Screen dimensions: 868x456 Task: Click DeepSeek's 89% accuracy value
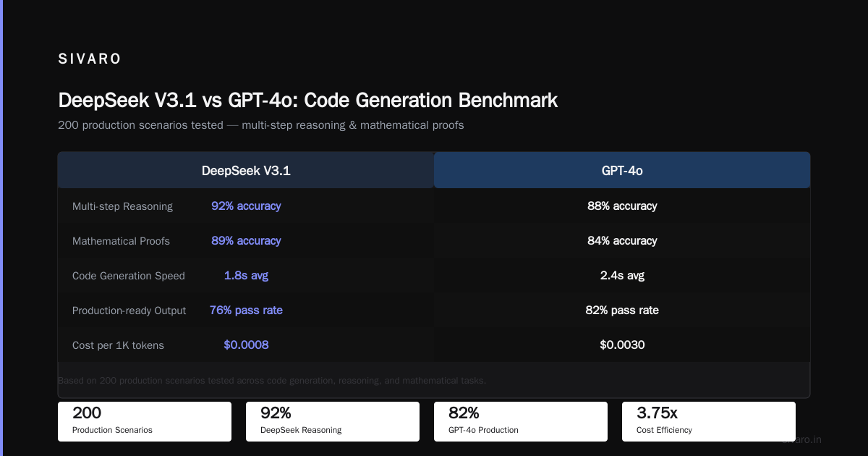(246, 241)
